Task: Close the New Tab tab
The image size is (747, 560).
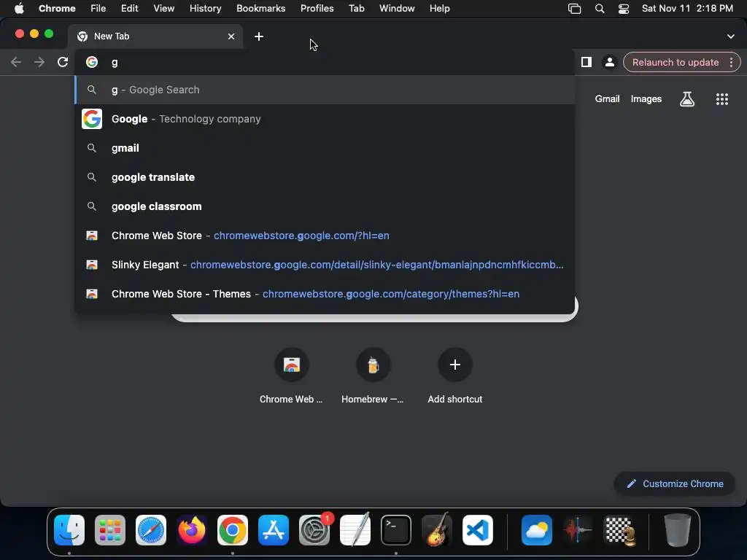Action: [x=231, y=36]
